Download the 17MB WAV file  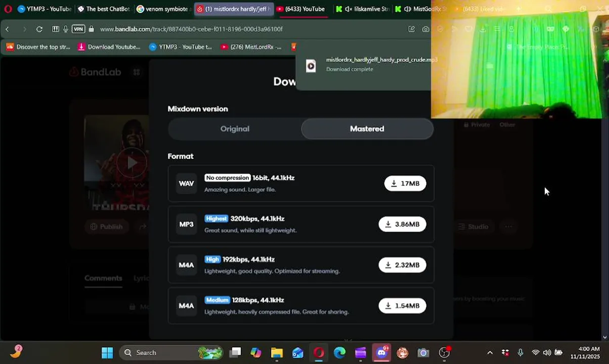coord(405,184)
